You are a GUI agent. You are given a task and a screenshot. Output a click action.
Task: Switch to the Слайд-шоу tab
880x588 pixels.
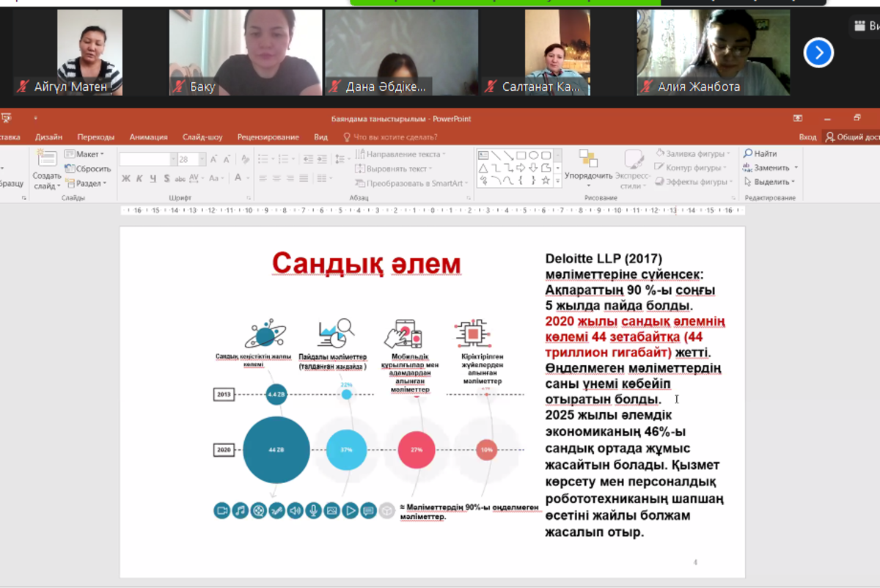[202, 137]
